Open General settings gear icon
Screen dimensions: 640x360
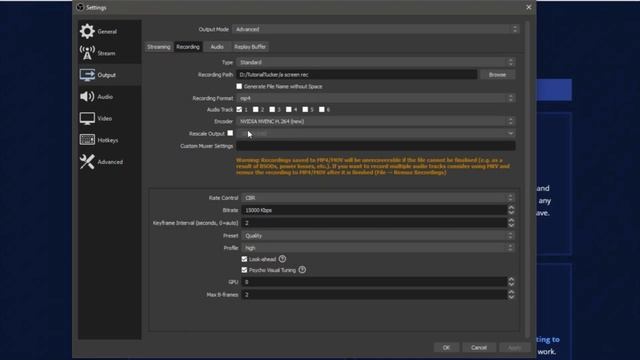pos(87,31)
